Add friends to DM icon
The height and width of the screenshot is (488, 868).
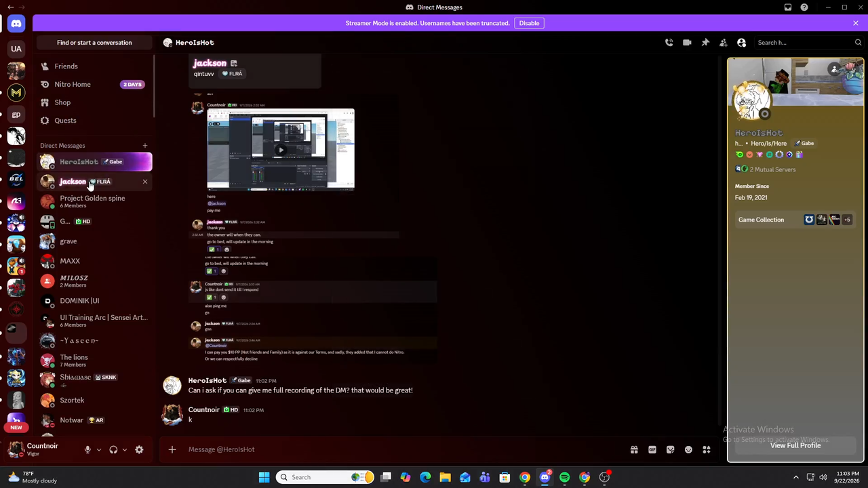724,43
